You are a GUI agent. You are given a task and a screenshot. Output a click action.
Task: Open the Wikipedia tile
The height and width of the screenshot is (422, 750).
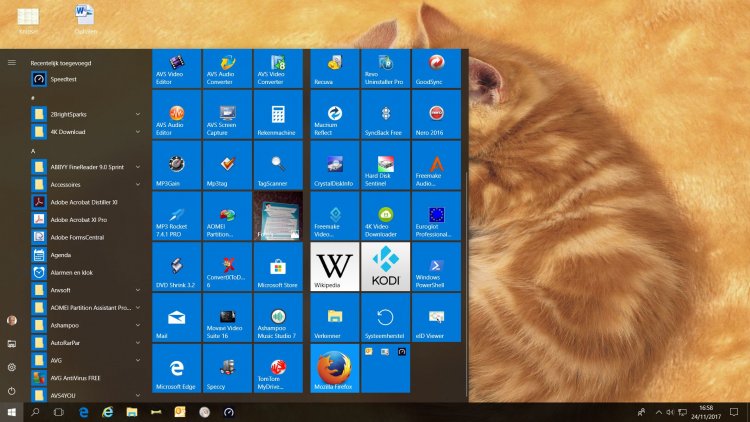334,267
